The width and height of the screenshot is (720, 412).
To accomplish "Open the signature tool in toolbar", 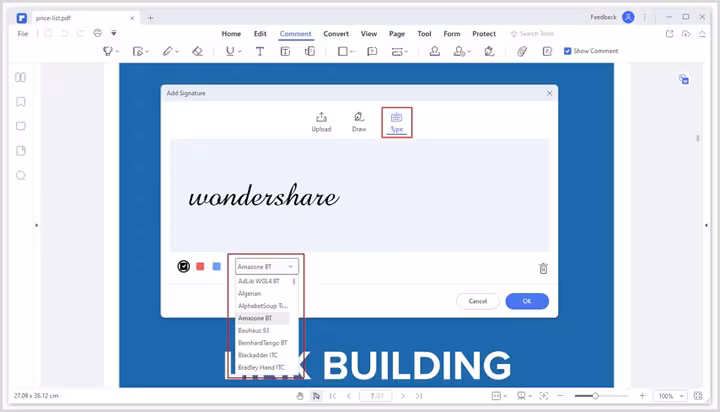I will pyautogui.click(x=489, y=51).
